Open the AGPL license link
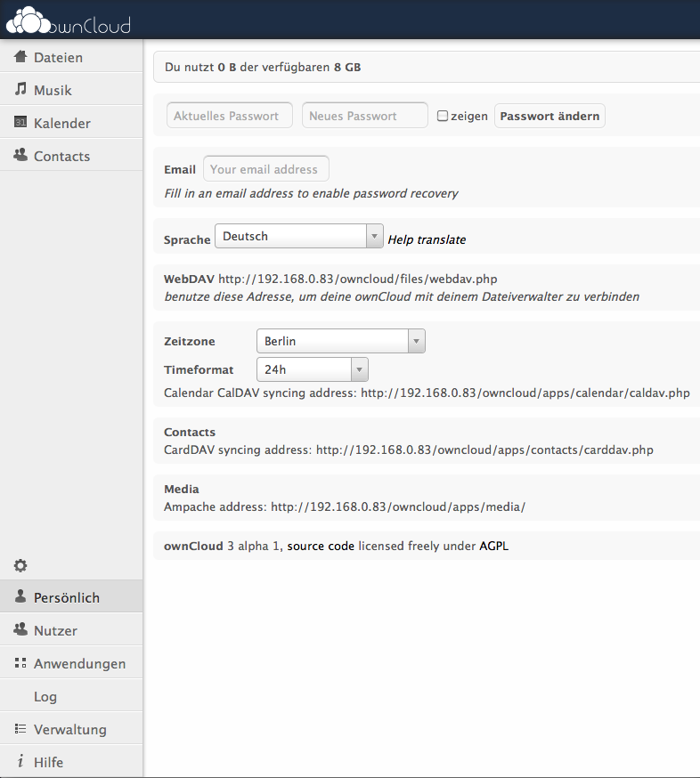Viewport: 700px width, 778px height. (493, 546)
